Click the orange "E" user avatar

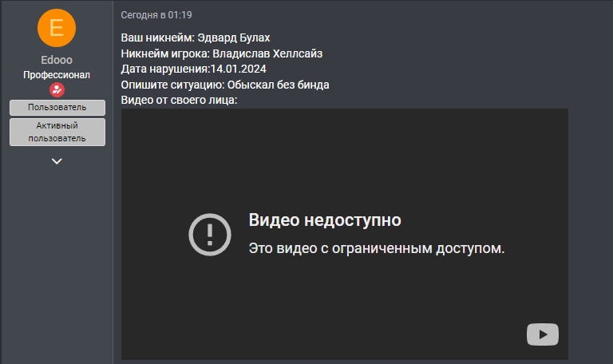(x=57, y=28)
